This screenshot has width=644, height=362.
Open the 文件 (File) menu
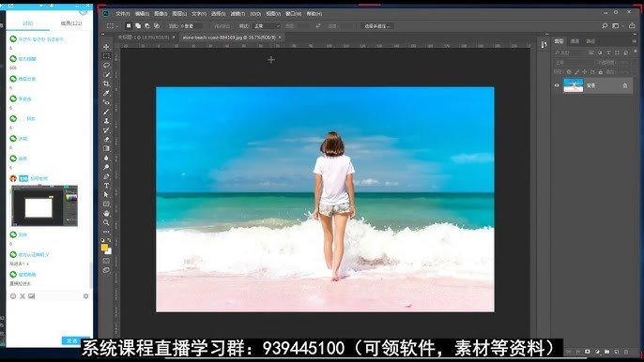pyautogui.click(x=122, y=13)
